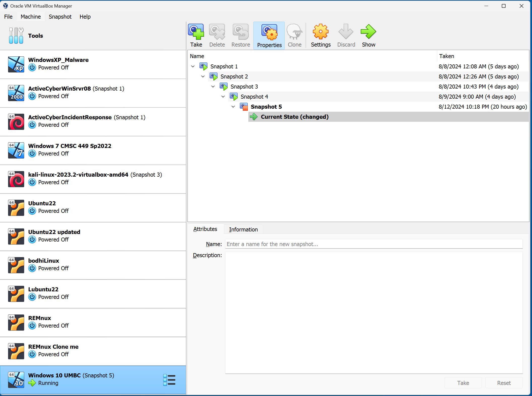Viewport: 532px width, 396px height.
Task: Open the Machine menu
Action: pos(31,17)
